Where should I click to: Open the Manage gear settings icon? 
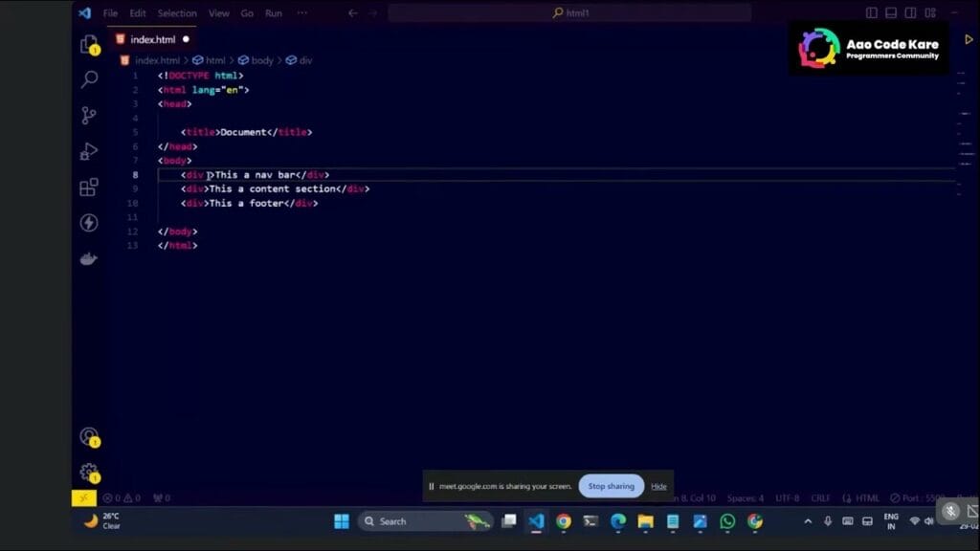[x=89, y=472]
